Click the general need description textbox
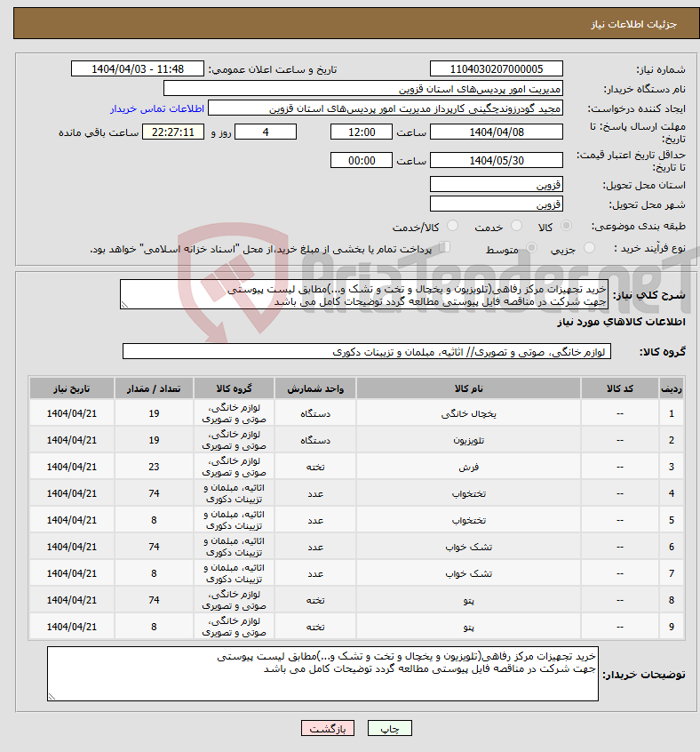Viewport: 700px width, 752px height. coord(364,294)
